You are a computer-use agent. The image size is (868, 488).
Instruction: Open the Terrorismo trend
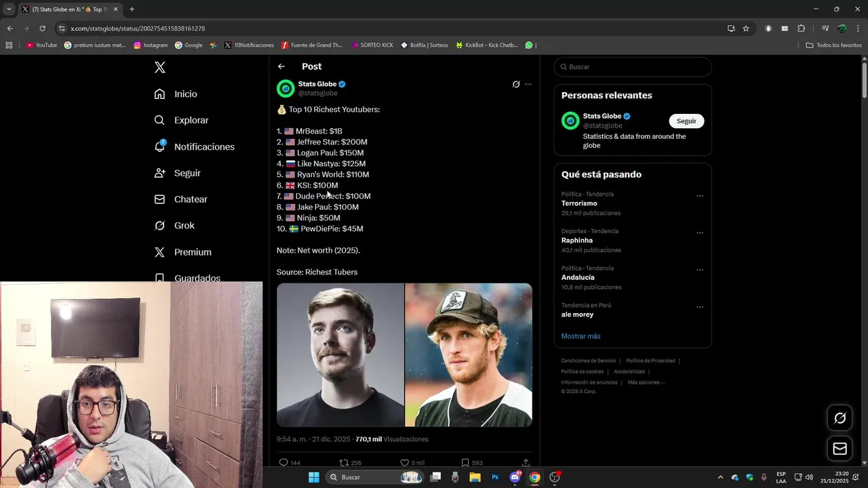click(579, 203)
